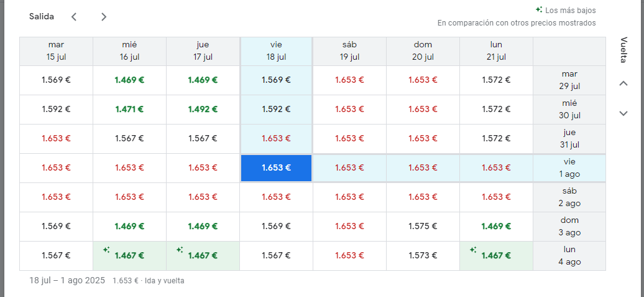Pick 19 jul departure, 29 jul return fare
644x297 pixels.
[349, 80]
